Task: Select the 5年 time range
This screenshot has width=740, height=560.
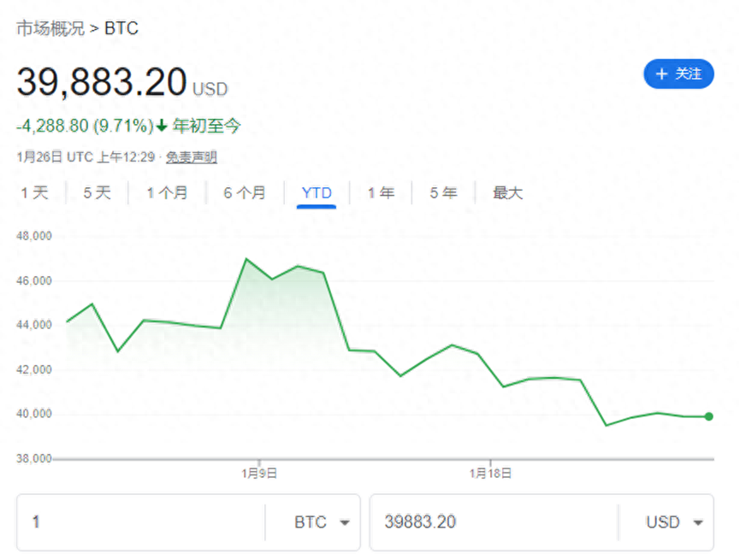Action: point(443,192)
